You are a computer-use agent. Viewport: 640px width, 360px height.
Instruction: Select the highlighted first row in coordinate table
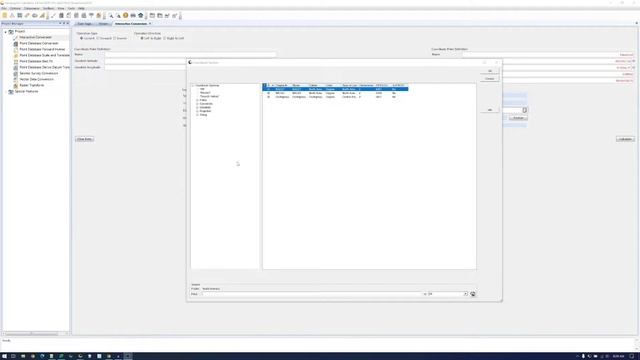point(335,89)
